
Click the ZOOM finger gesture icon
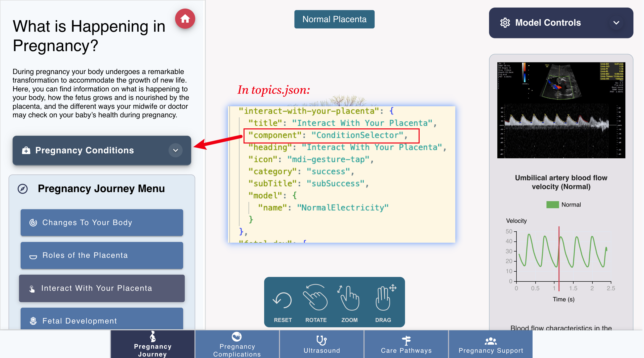click(x=349, y=298)
